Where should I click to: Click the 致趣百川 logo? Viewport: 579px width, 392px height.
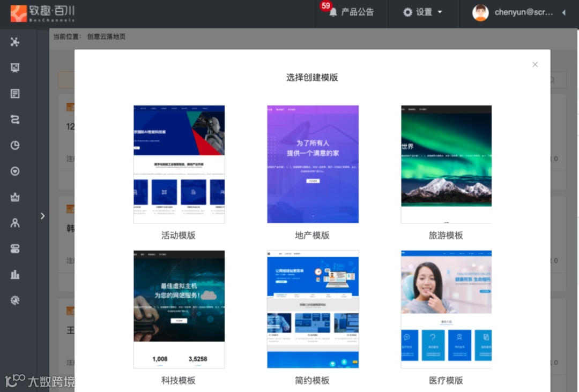tap(42, 13)
